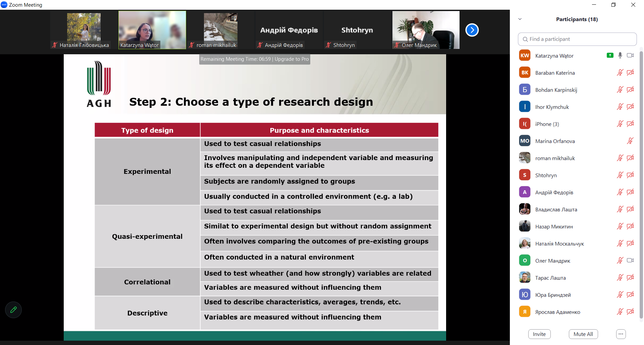
Task: Select Ihor Klymchuk in participant list
Action: (x=552, y=107)
